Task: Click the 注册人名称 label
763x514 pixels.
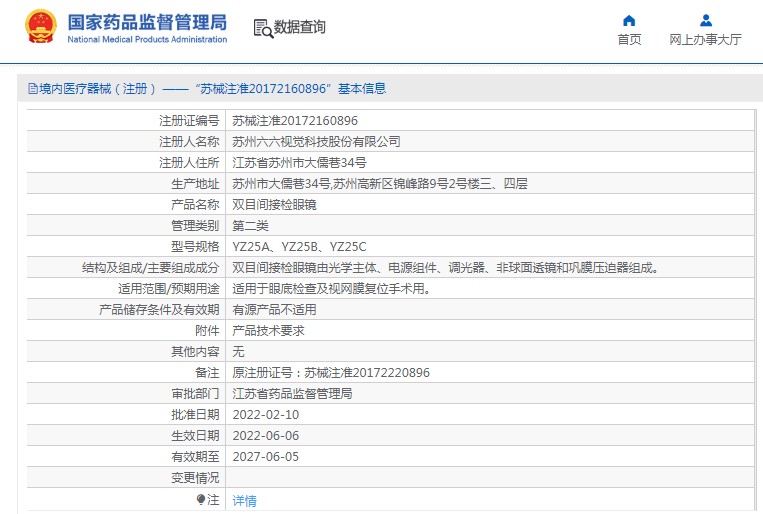Action: 189,142
